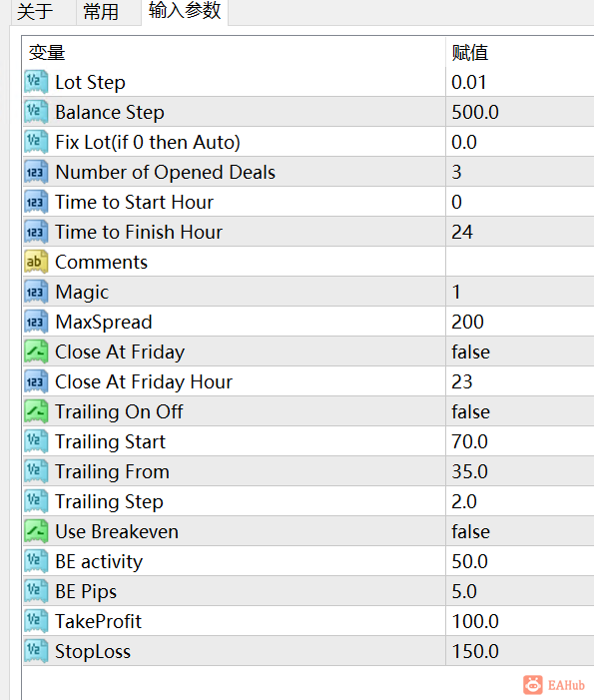This screenshot has width=594, height=700.
Task: Click the double-type icon beside Lot Step
Action: click(x=36, y=82)
